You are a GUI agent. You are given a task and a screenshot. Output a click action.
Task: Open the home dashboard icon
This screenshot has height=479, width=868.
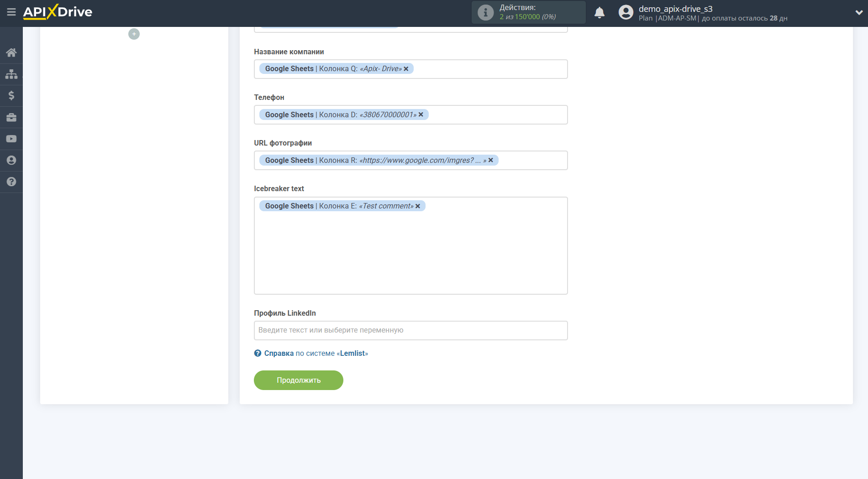pyautogui.click(x=11, y=52)
